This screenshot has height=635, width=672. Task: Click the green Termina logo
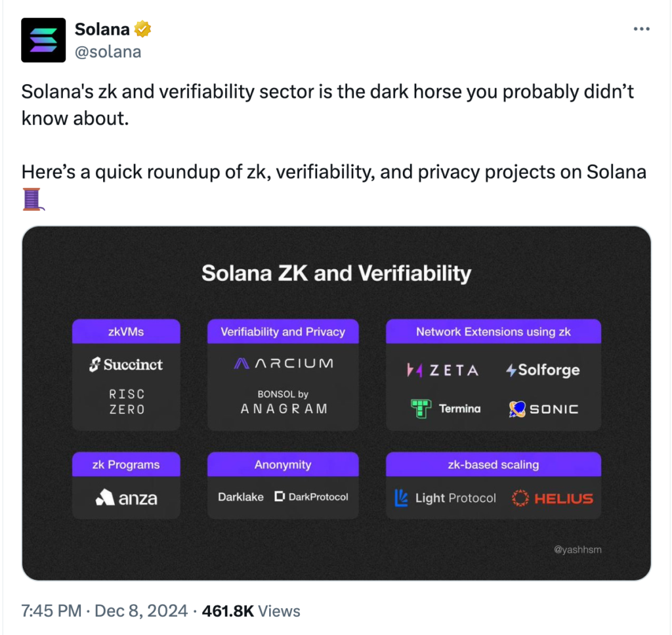point(446,408)
